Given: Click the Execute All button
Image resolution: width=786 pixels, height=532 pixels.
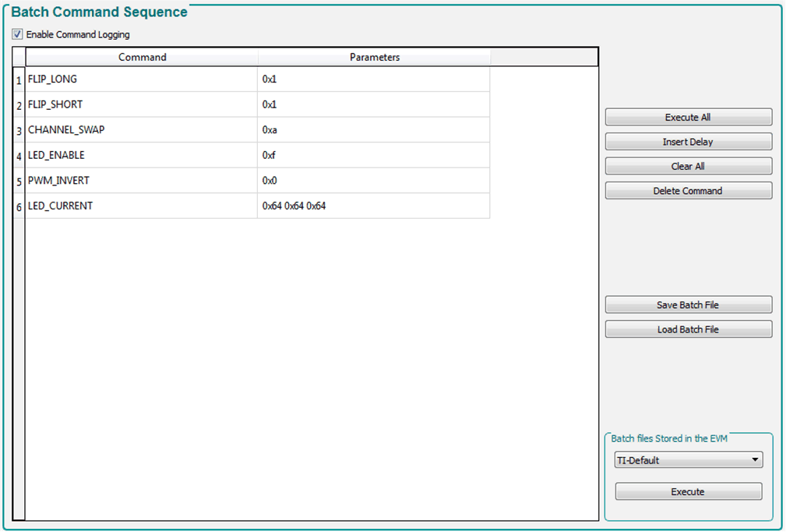Looking at the screenshot, I should click(x=688, y=117).
